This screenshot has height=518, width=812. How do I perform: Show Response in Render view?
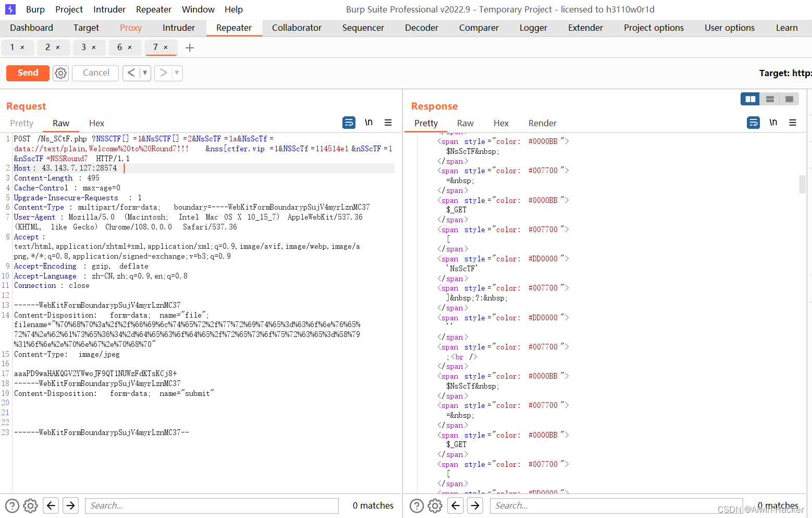(543, 123)
